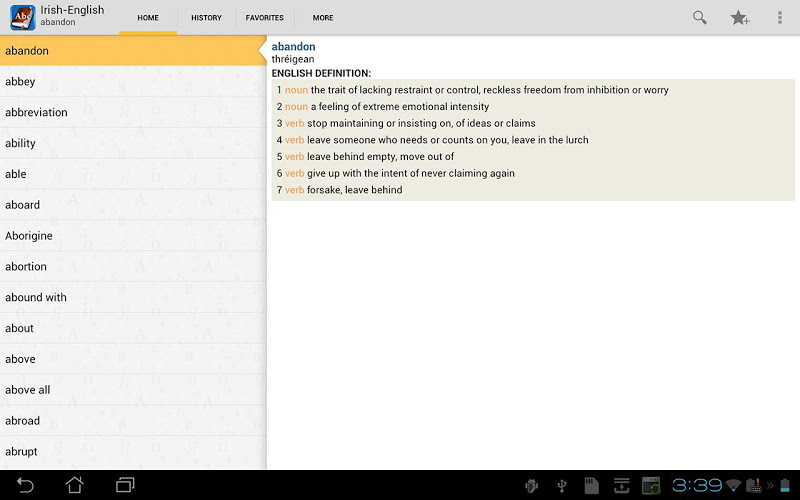Select the entry 'above all' in list
This screenshot has height=500, width=800.
pyautogui.click(x=133, y=390)
